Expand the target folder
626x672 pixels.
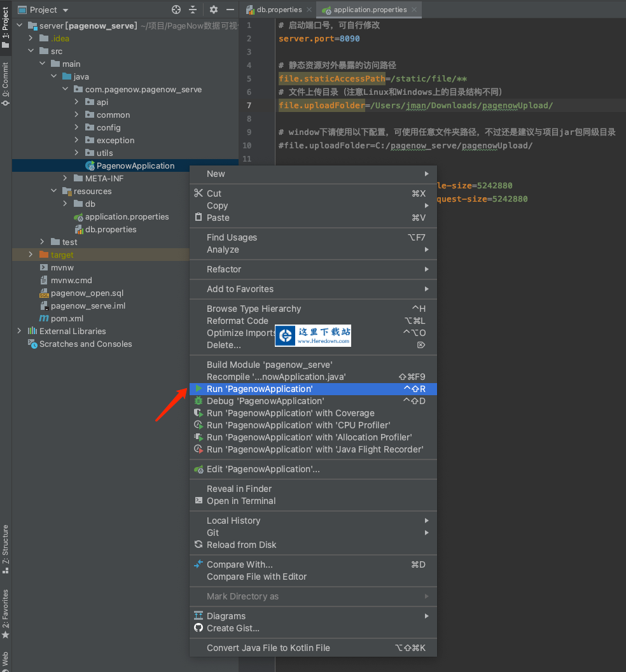(x=31, y=255)
